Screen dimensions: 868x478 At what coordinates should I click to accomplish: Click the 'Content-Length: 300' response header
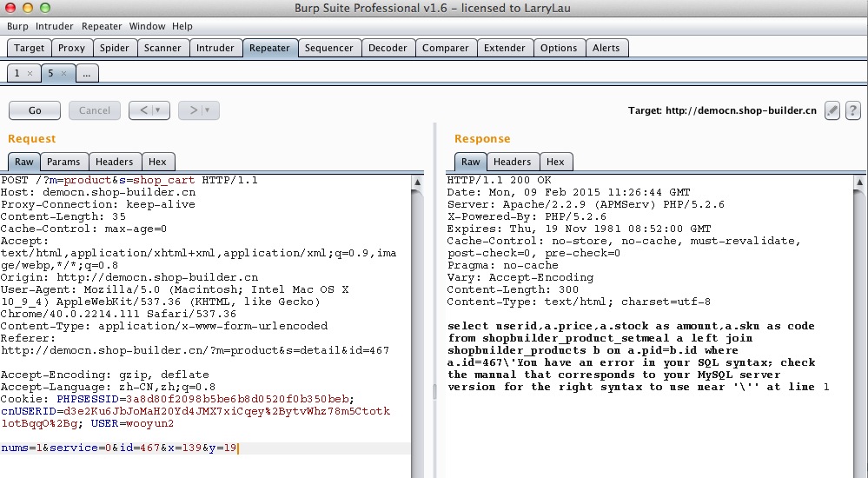point(514,289)
